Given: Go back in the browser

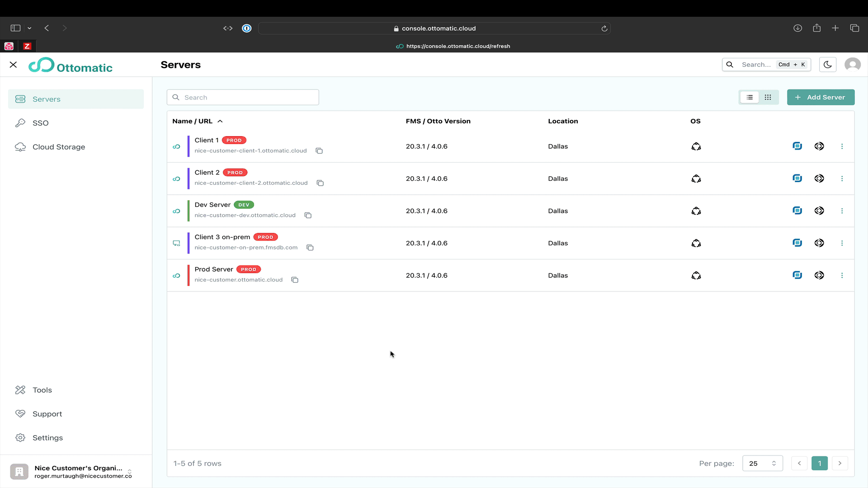Looking at the screenshot, I should pos(47,28).
